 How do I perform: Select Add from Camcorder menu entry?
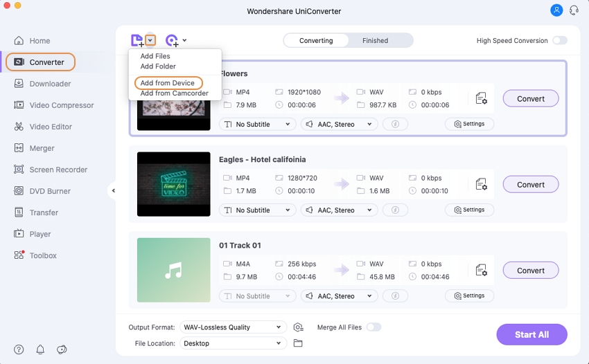click(x=174, y=93)
